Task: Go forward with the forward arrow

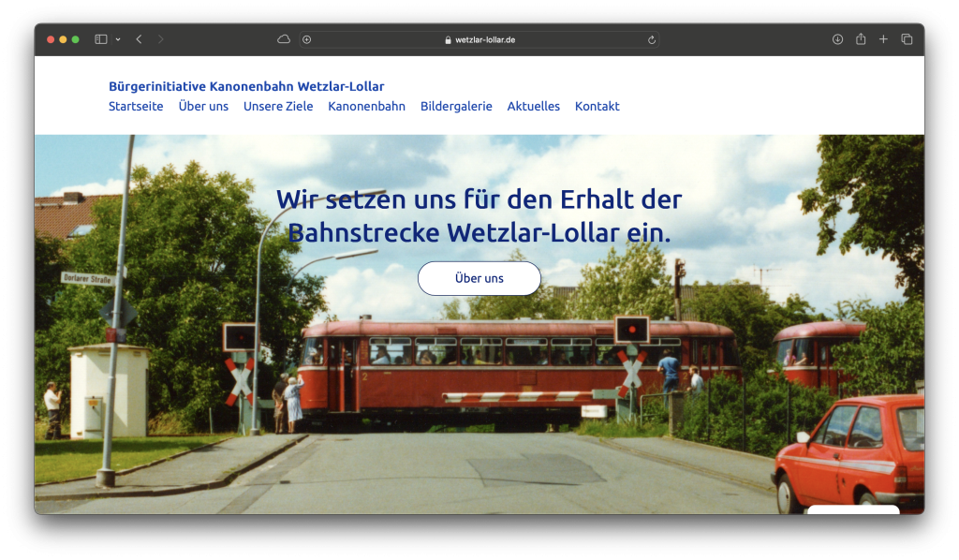Action: tap(160, 39)
